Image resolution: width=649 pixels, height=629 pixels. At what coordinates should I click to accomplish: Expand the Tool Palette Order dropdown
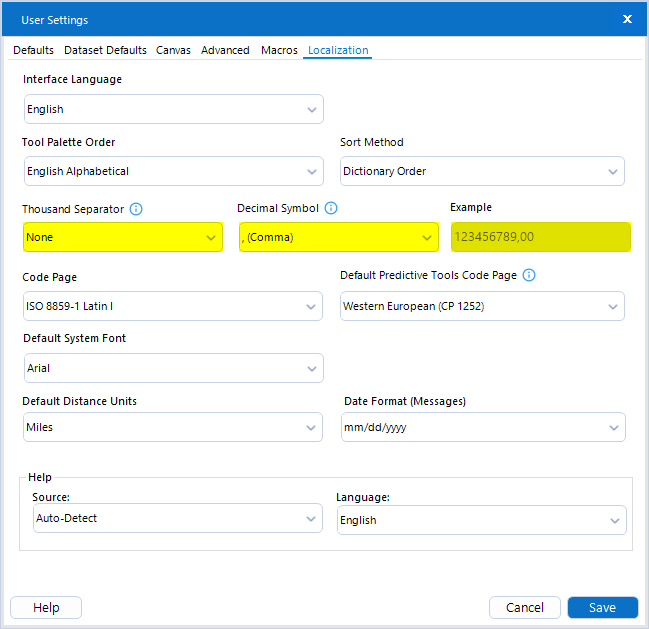click(x=173, y=171)
